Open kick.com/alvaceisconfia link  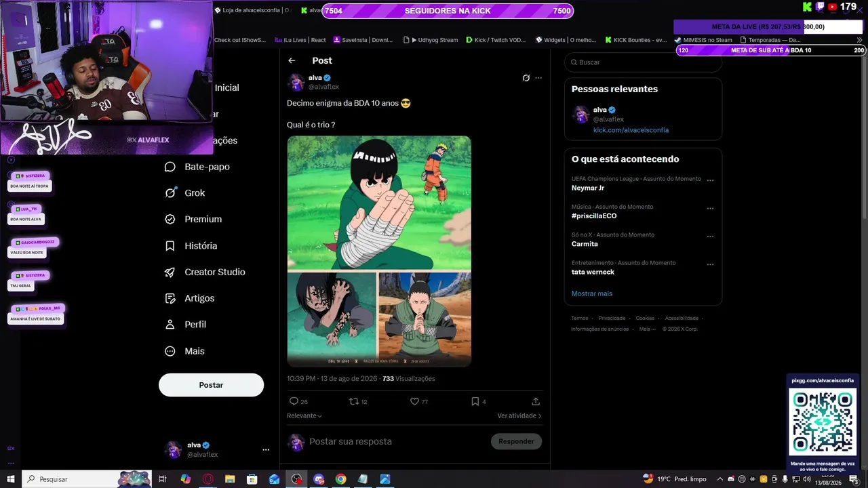point(631,130)
